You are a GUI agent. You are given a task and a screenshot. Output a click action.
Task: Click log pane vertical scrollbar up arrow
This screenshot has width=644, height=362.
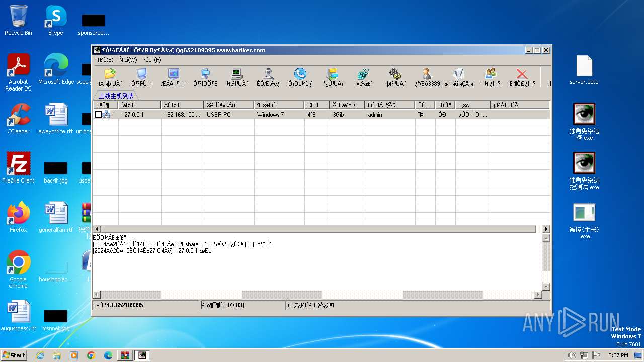pyautogui.click(x=546, y=238)
